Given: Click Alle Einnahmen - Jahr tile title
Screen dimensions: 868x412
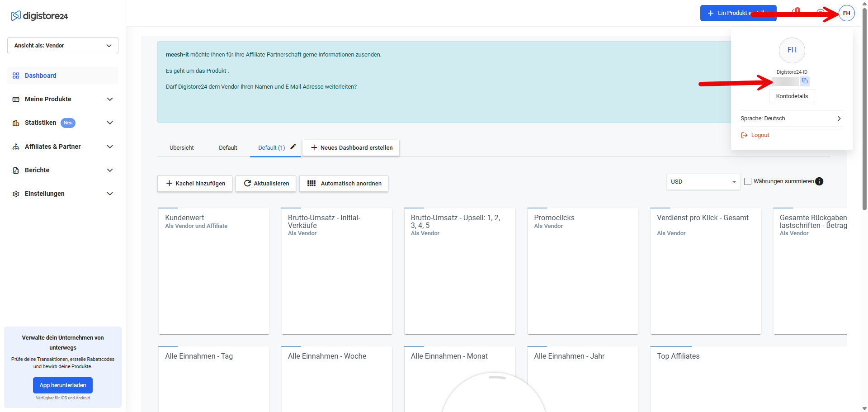Looking at the screenshot, I should click(x=569, y=356).
